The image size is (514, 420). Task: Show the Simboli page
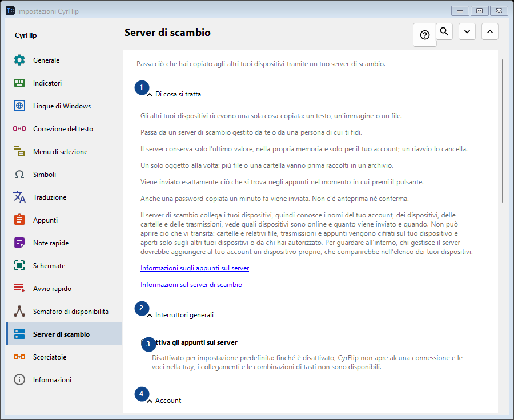pyautogui.click(x=64, y=174)
